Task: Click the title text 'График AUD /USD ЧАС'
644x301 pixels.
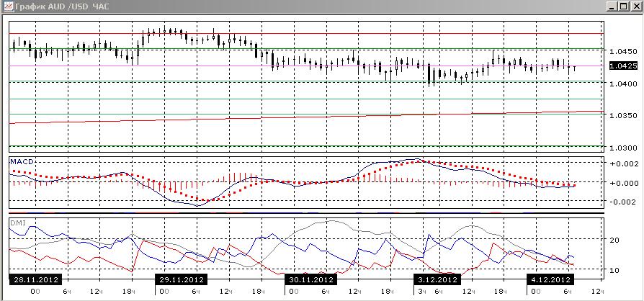Action: click(x=62, y=6)
